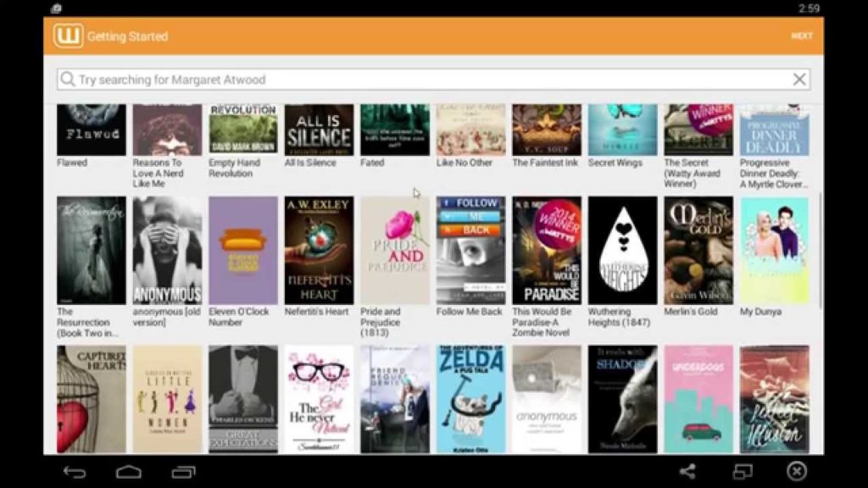Pick The Girl He Never Noticed cover
Image resolution: width=868 pixels, height=488 pixels.
319,400
